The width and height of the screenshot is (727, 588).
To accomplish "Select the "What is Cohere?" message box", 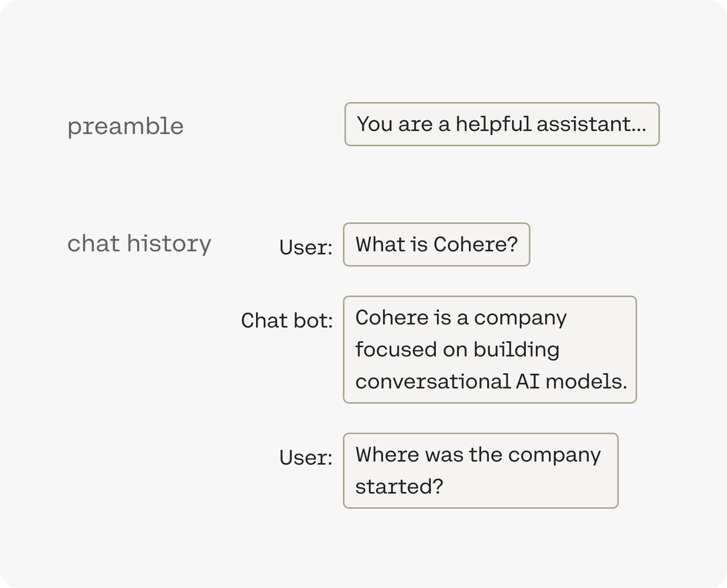I will pyautogui.click(x=436, y=245).
